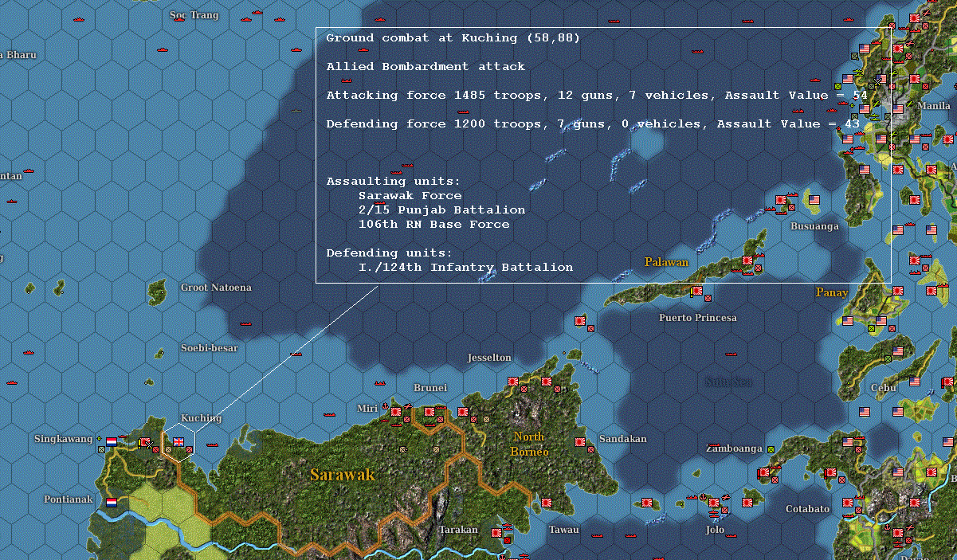
Task: Click the 'Puerto Princesa' map label
Action: point(698,318)
